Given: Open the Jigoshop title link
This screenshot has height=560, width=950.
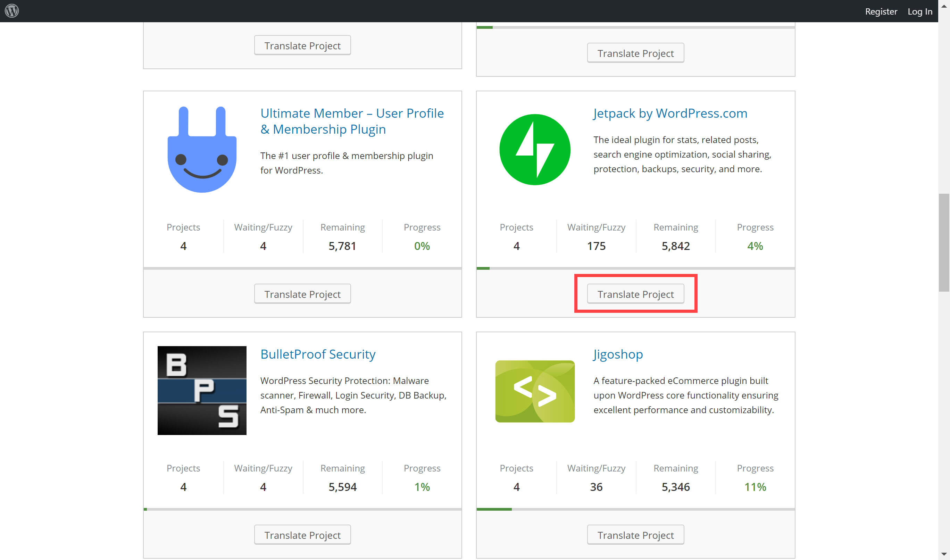Looking at the screenshot, I should pos(618,354).
